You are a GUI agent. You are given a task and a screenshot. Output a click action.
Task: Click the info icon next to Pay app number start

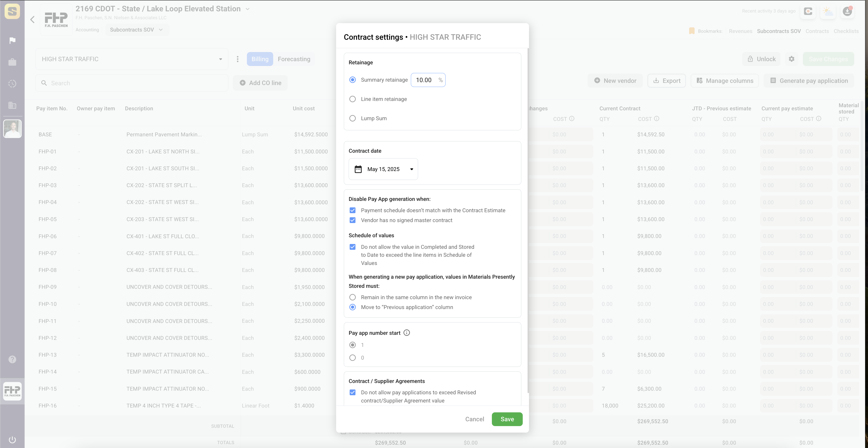(407, 333)
